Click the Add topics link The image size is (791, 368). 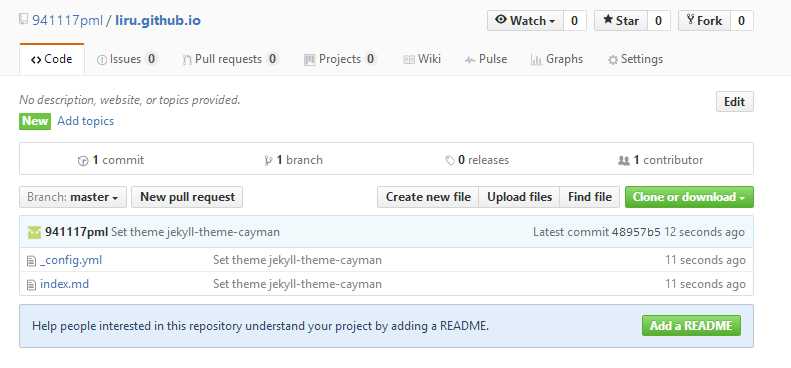pyautogui.click(x=85, y=121)
